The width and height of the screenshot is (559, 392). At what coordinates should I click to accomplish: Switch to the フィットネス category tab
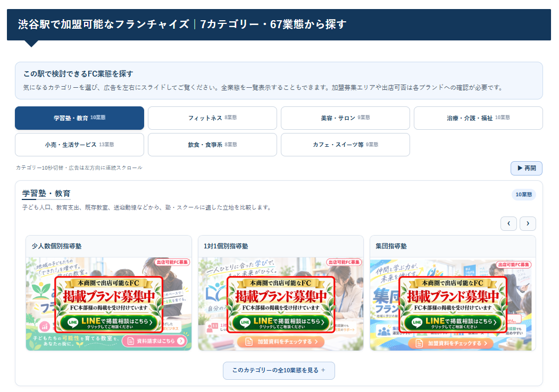tap(212, 118)
